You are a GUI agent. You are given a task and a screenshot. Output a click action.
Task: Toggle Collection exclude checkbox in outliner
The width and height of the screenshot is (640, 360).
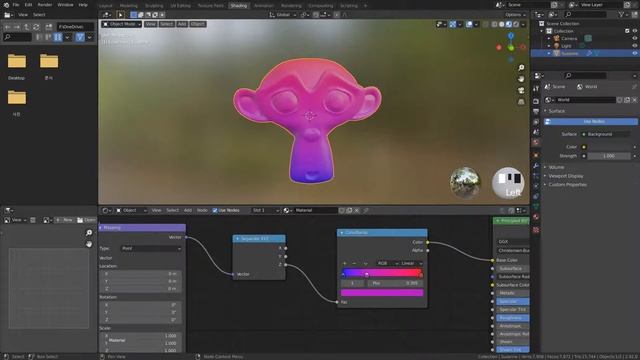(x=627, y=31)
